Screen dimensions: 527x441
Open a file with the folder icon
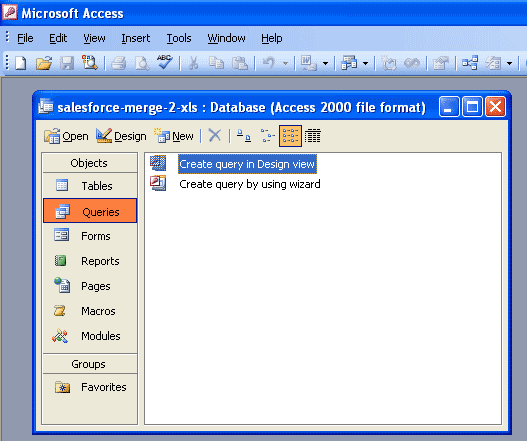click(44, 63)
